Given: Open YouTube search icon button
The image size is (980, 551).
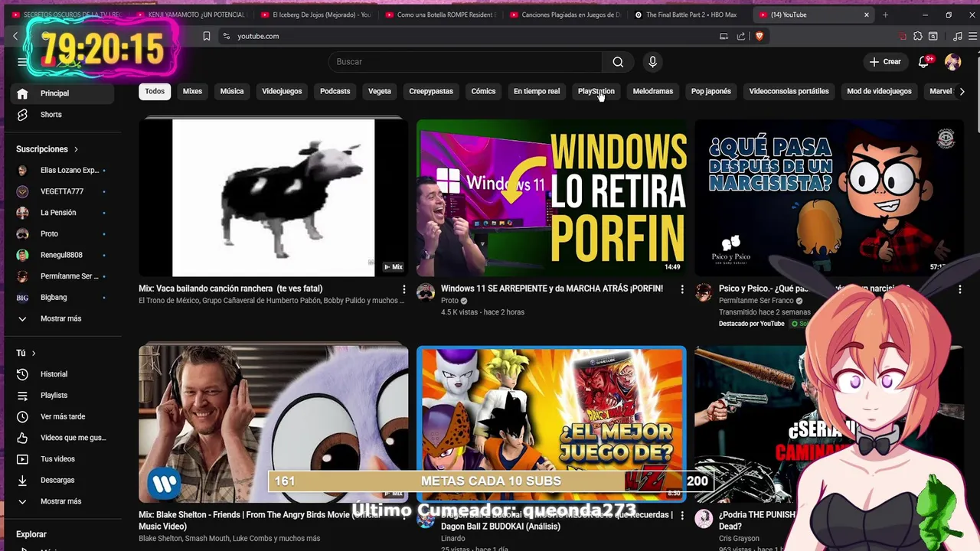Looking at the screenshot, I should [x=618, y=62].
